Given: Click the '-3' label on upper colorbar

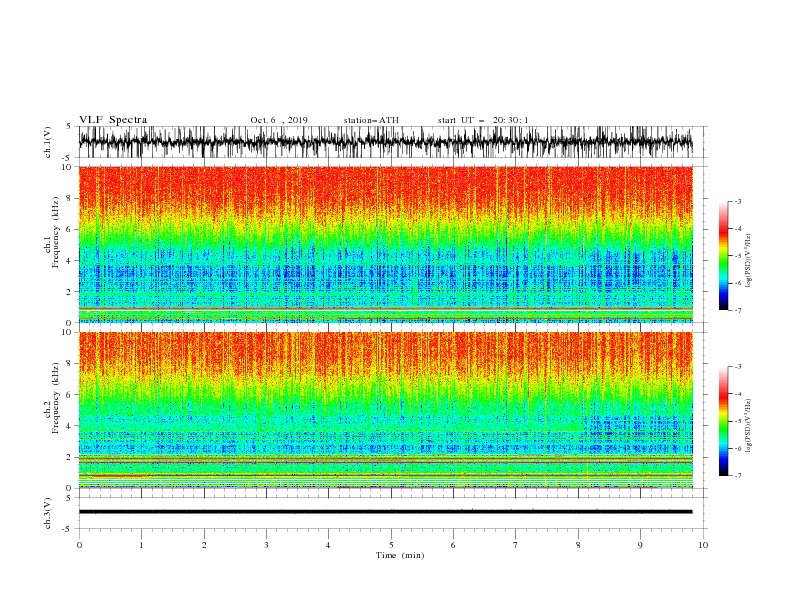Looking at the screenshot, I should tap(737, 201).
